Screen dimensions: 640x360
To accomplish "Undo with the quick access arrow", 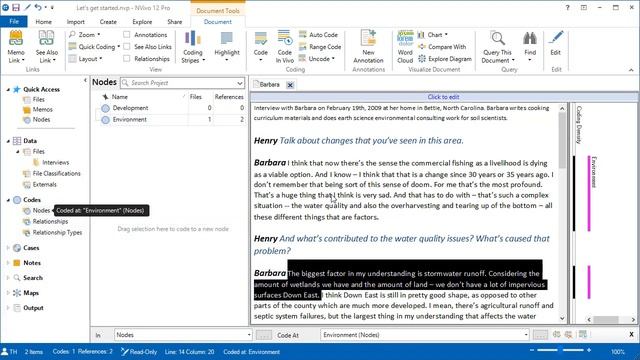I will pyautogui.click(x=38, y=7).
